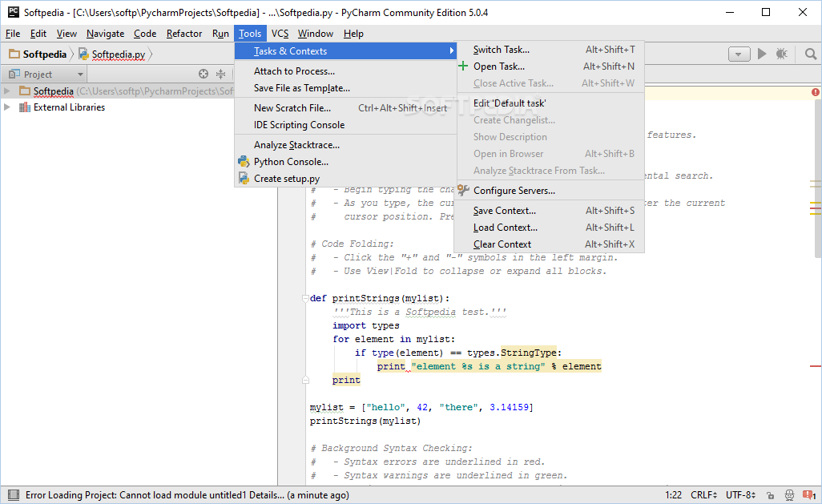Click the PyCharm logo in title bar
This screenshot has height=504, width=822.
coord(14,12)
